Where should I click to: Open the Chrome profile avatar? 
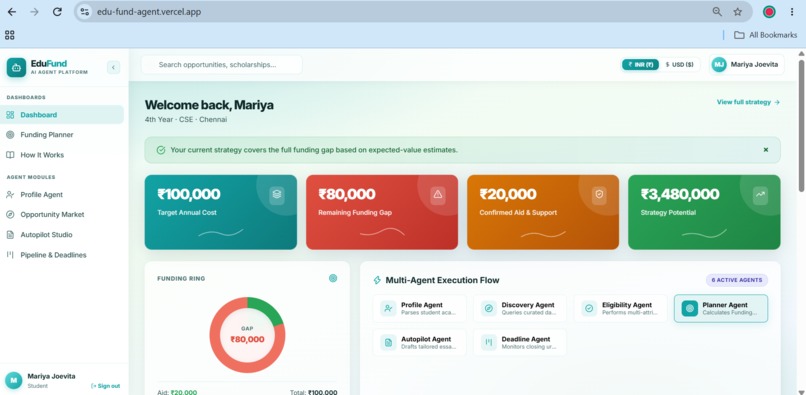(769, 12)
